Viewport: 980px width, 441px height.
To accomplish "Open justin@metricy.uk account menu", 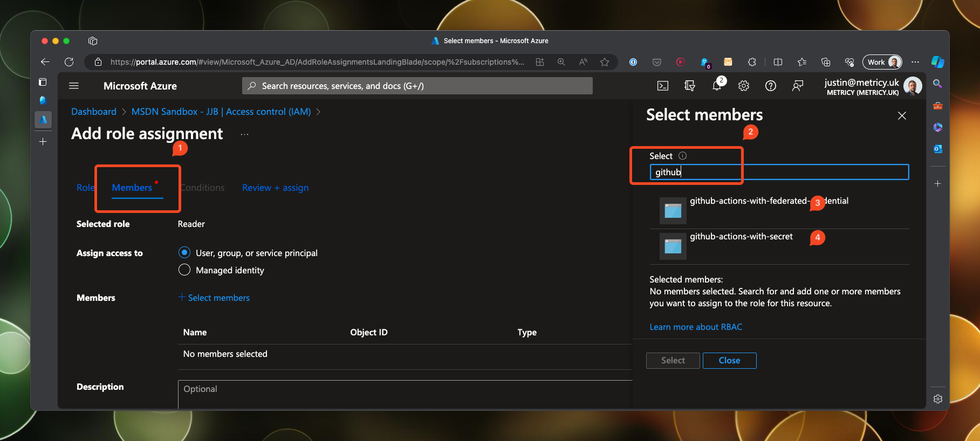I will coord(873,86).
